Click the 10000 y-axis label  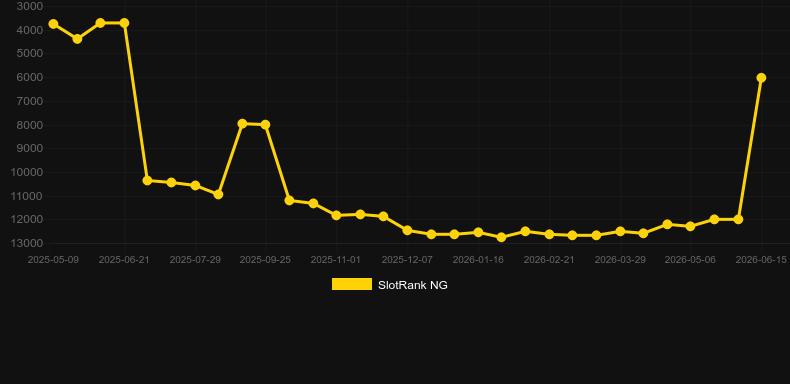coord(27,172)
